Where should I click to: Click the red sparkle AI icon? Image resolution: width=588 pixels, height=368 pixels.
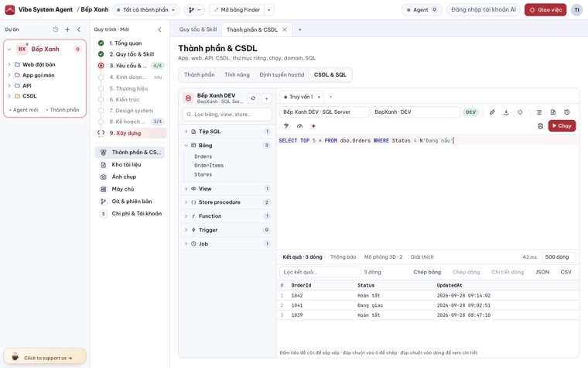[313, 126]
